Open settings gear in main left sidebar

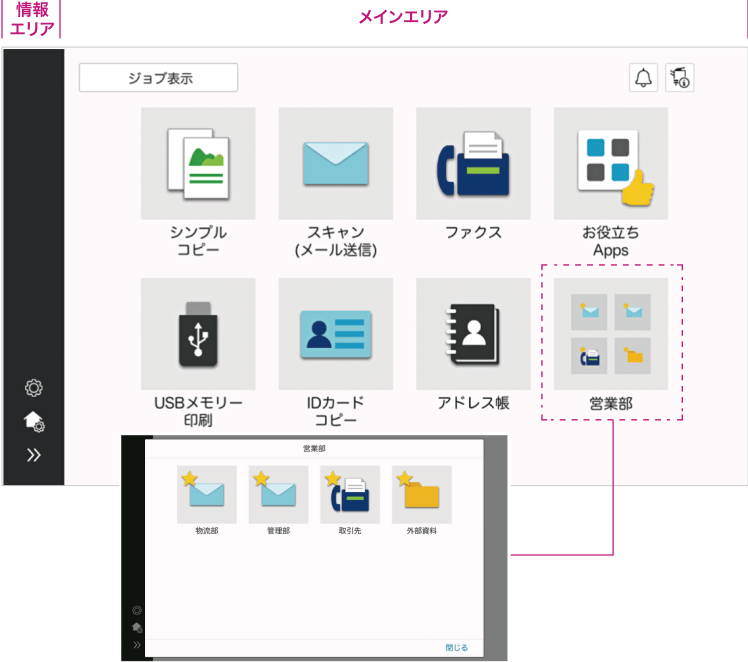point(34,388)
